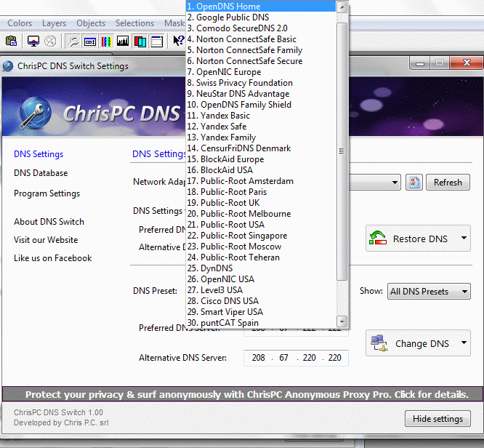
Task: Expand the Network Adapter dropdown arrow
Action: [x=395, y=183]
